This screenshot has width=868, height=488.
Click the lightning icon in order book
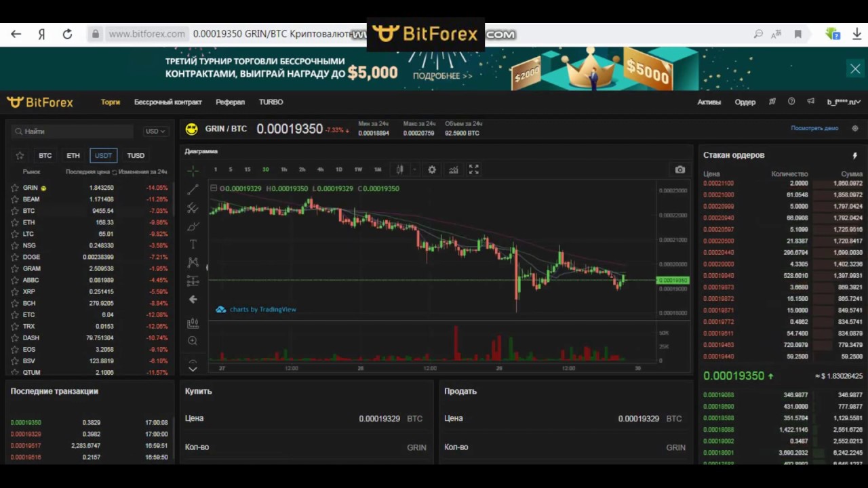854,155
